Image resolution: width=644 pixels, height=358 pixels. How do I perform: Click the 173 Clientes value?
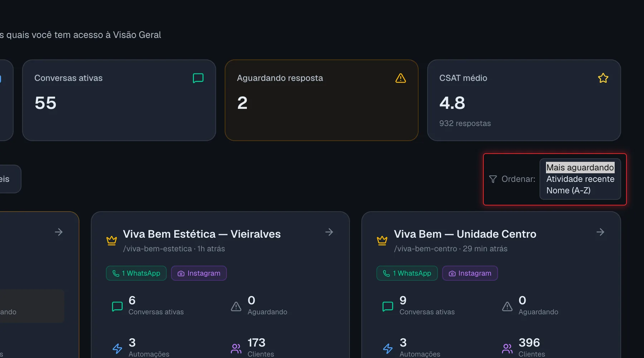tap(257, 343)
